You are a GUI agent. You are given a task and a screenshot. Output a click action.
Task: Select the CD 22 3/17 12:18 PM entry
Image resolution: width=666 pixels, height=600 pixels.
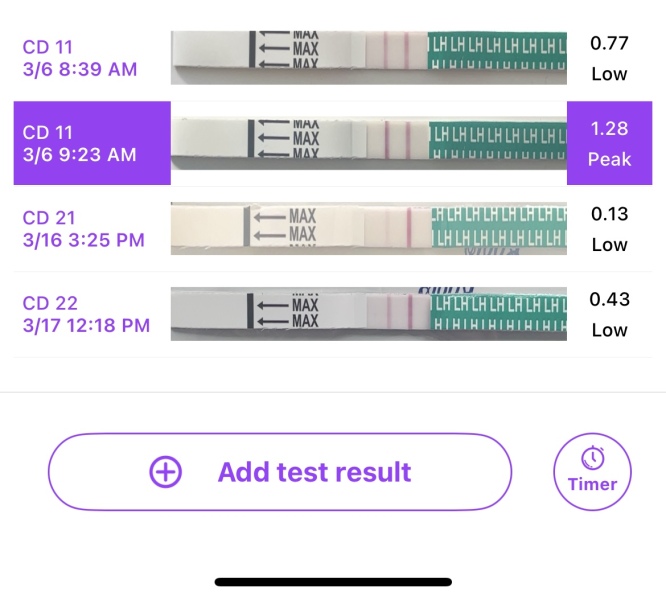click(x=86, y=314)
